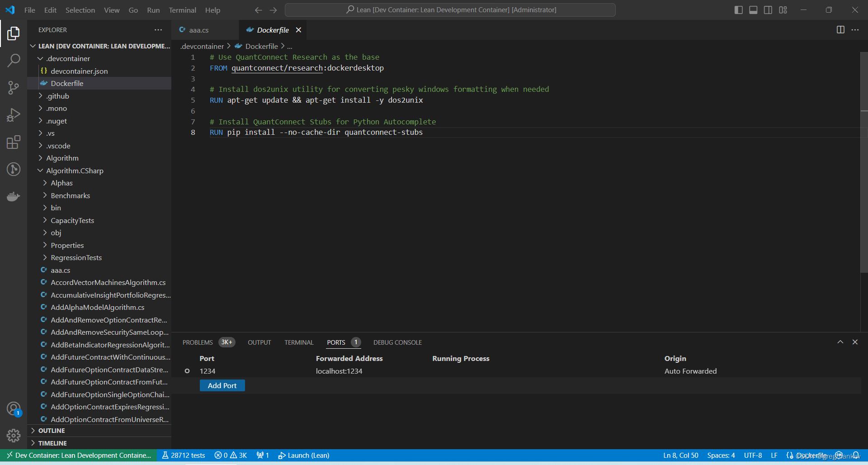Viewport: 868px width, 465px height.
Task: Expand the OUTLINE section
Action: click(99, 431)
